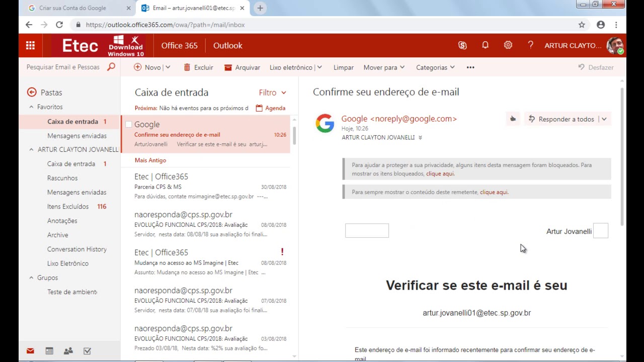This screenshot has width=644, height=362.
Task: Click Responder a todos button
Action: pos(561,119)
